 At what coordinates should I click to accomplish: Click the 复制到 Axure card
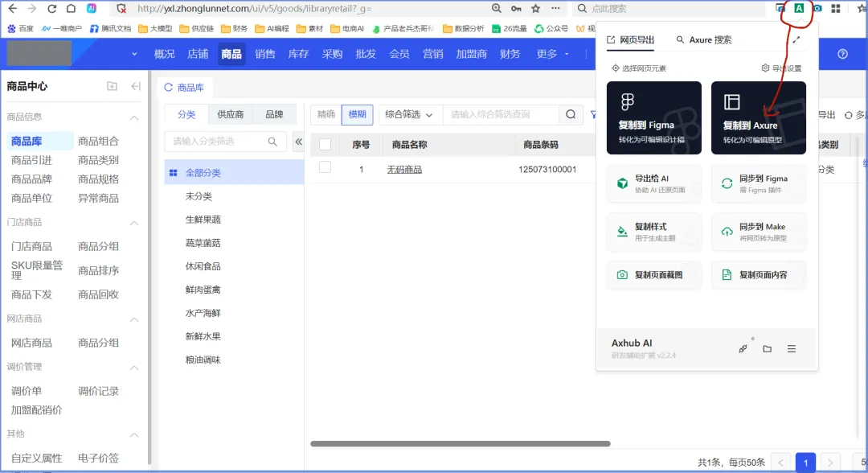pyautogui.click(x=759, y=118)
